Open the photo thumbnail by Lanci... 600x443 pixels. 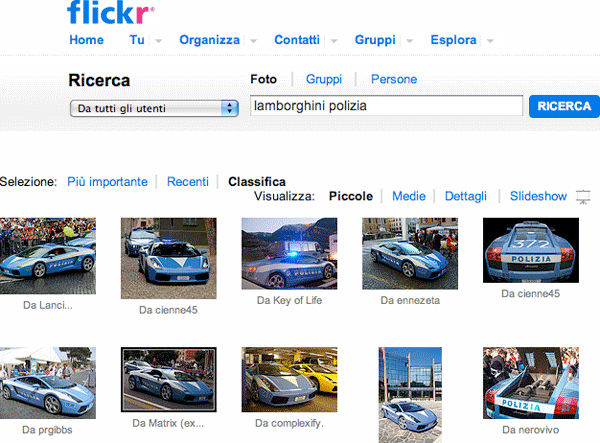tap(48, 256)
